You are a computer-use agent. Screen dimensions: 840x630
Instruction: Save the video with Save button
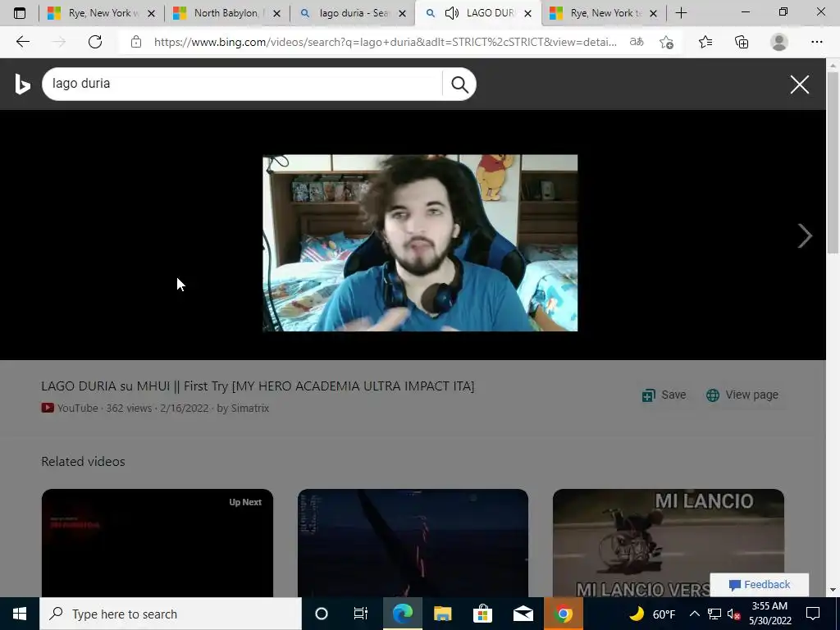[664, 395]
